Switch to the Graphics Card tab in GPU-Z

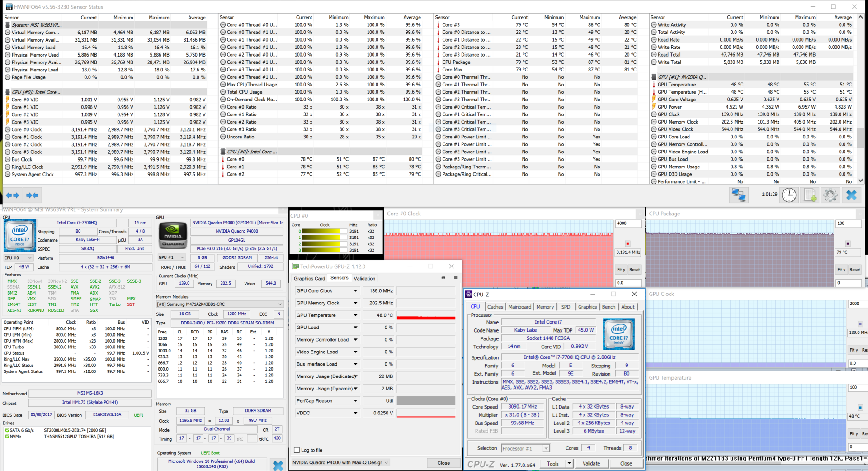309,279
